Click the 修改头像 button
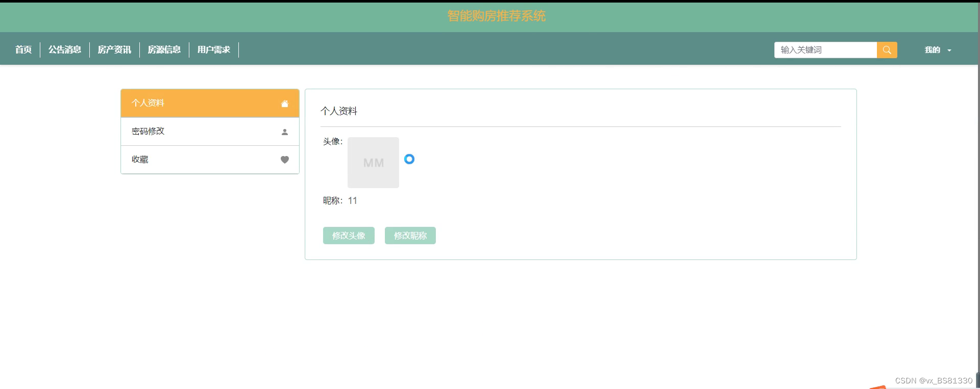Screen dimensions: 980x389 (349, 236)
